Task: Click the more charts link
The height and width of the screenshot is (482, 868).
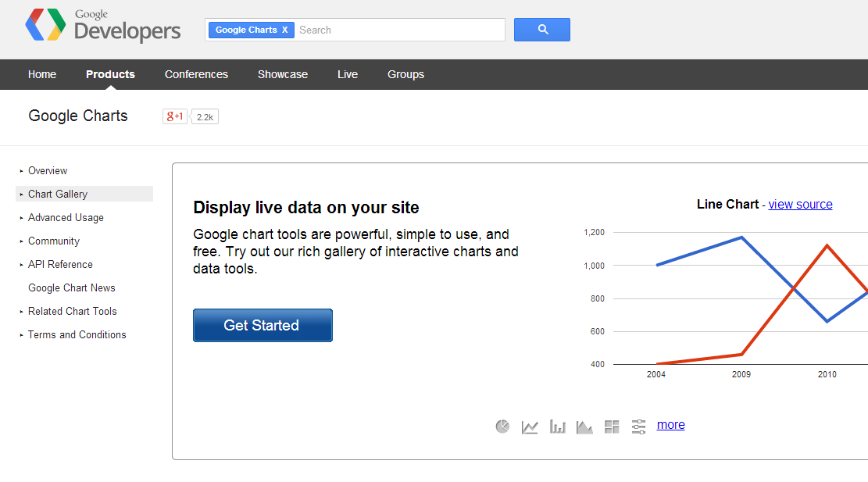Action: [670, 425]
